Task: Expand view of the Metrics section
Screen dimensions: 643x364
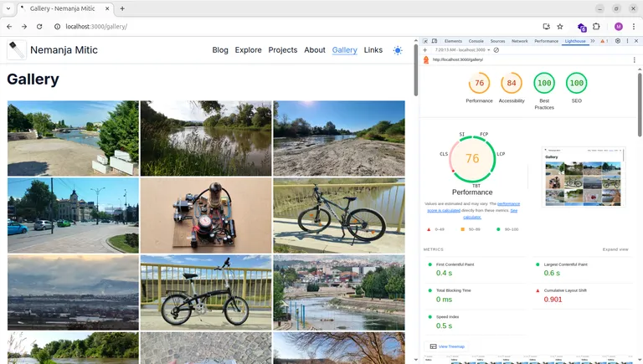Action: point(615,249)
